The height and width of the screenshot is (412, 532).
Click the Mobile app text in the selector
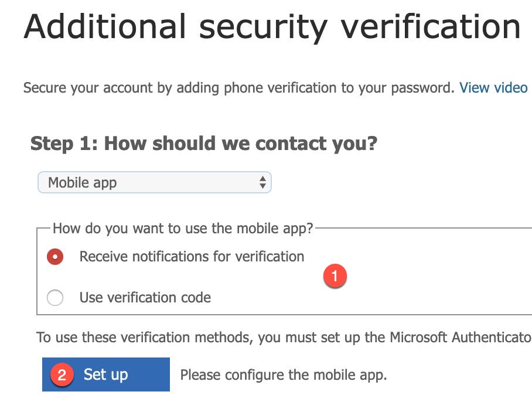(x=83, y=182)
